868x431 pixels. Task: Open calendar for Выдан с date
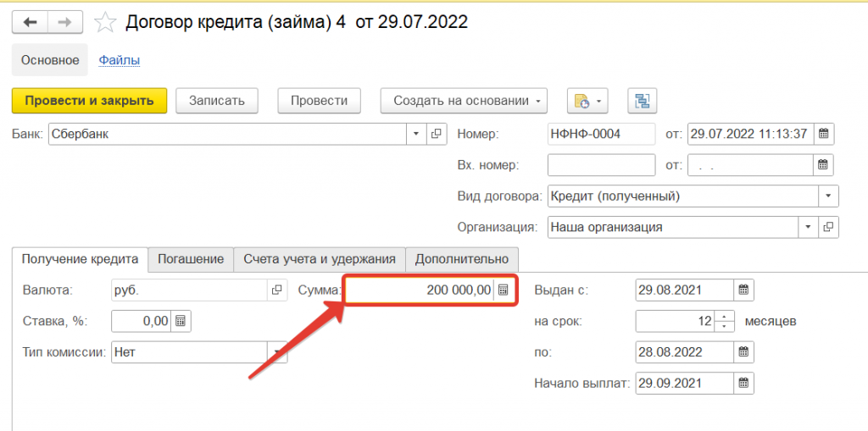(743, 290)
